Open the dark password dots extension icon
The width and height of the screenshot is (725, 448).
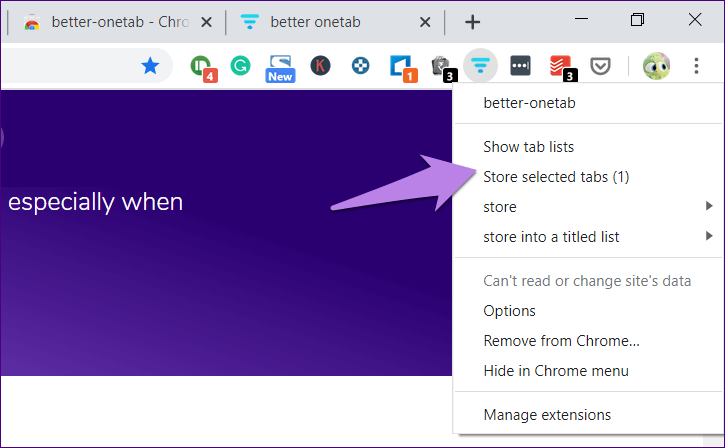[x=520, y=66]
